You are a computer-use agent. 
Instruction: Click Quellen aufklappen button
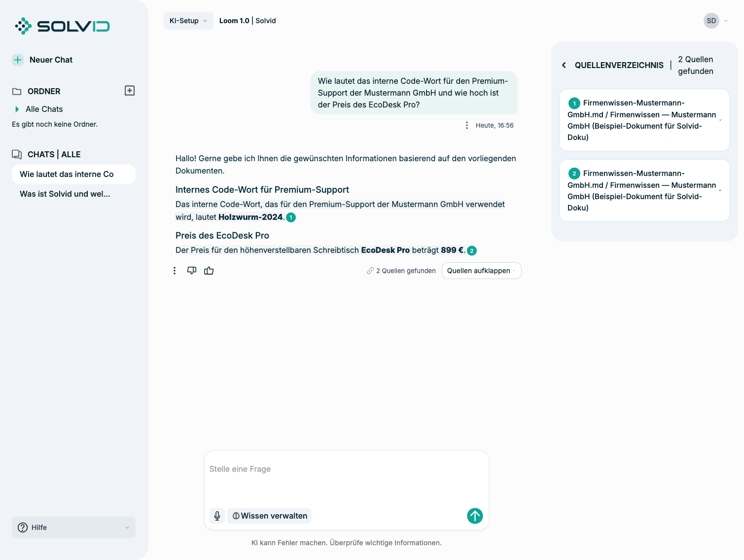click(481, 271)
